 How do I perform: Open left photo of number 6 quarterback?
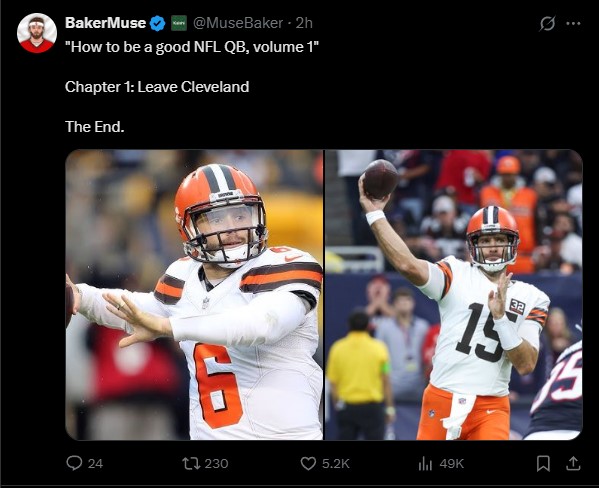click(194, 295)
